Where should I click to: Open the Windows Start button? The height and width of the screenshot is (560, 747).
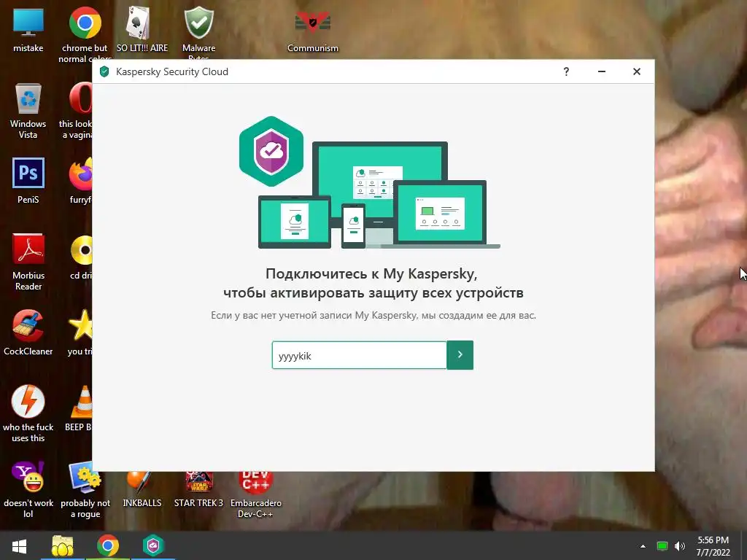[20, 546]
